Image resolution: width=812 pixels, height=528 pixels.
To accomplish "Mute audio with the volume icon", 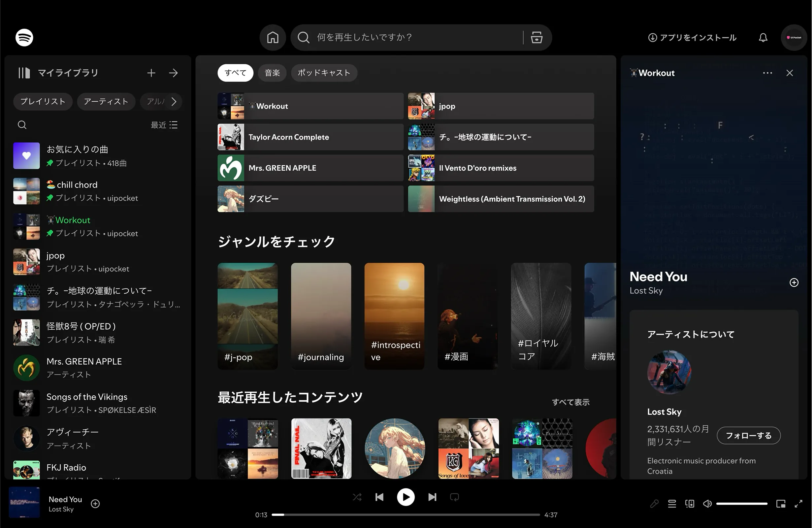I will tap(707, 504).
